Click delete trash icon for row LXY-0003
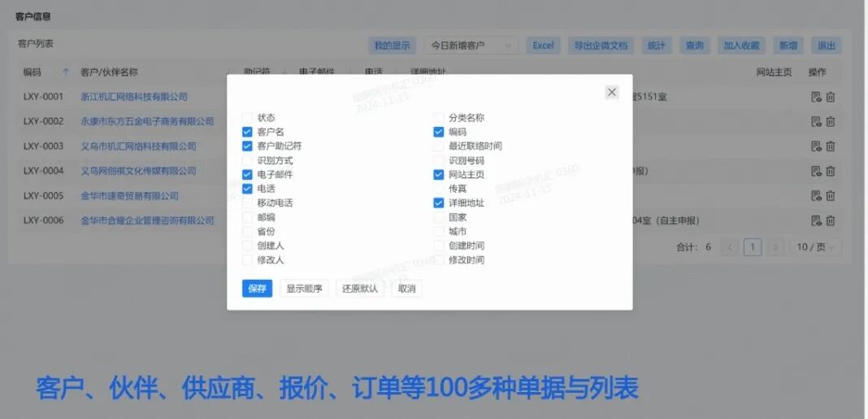The height and width of the screenshot is (419, 868). tap(831, 146)
